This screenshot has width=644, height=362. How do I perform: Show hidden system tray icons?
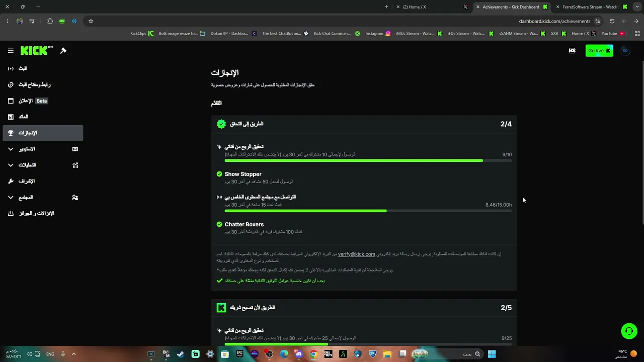[x=73, y=354]
